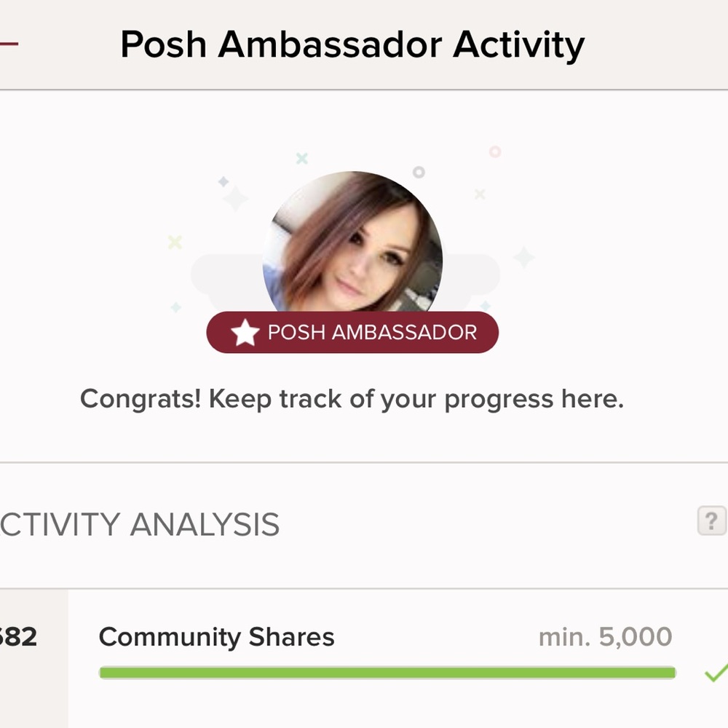Viewport: 728px width, 728px height.
Task: Tap the large sparkle upper-left of the photo
Action: (234, 197)
